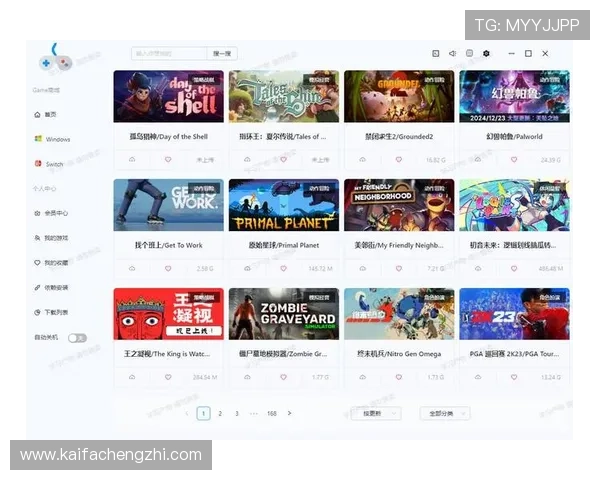Image resolution: width=600 pixels, height=480 pixels.
Task: Expand the sort order dropdown below the grid
Action: click(x=376, y=413)
